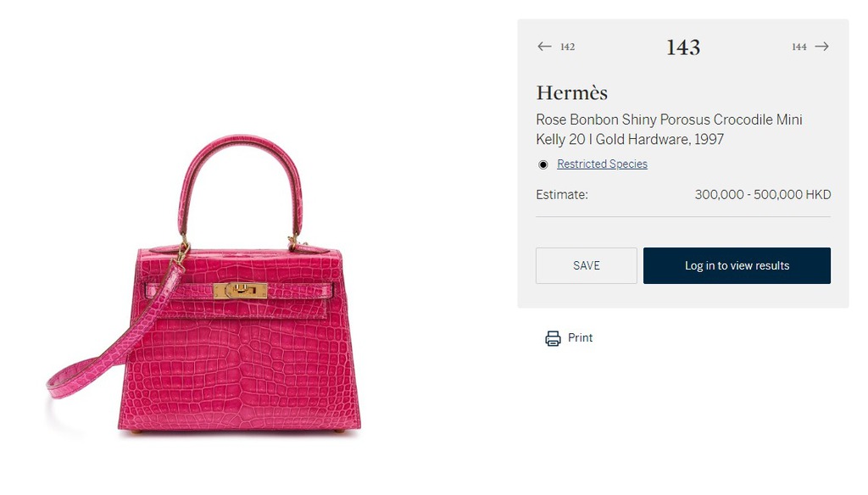Click the 300,000 - 500,000 HKD estimate value
The image size is (868, 495).
coord(763,195)
